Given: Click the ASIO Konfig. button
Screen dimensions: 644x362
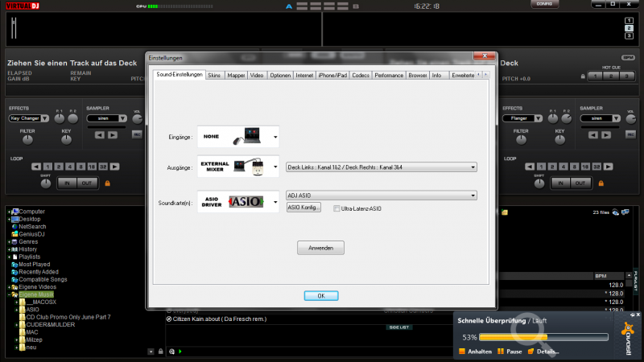Looking at the screenshot, I should click(303, 208).
